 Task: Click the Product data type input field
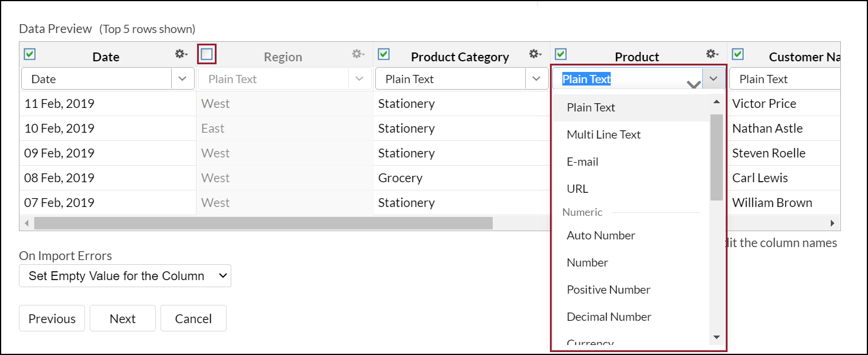[x=627, y=79]
